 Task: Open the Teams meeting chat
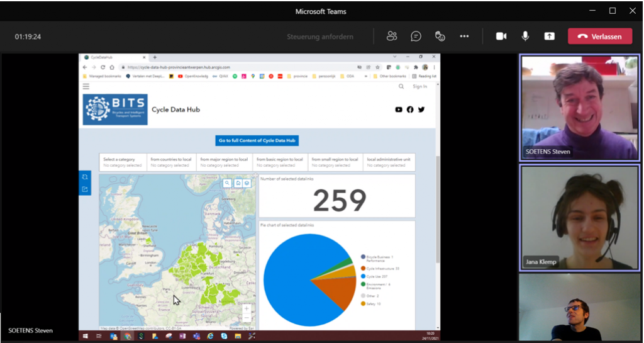(x=416, y=36)
